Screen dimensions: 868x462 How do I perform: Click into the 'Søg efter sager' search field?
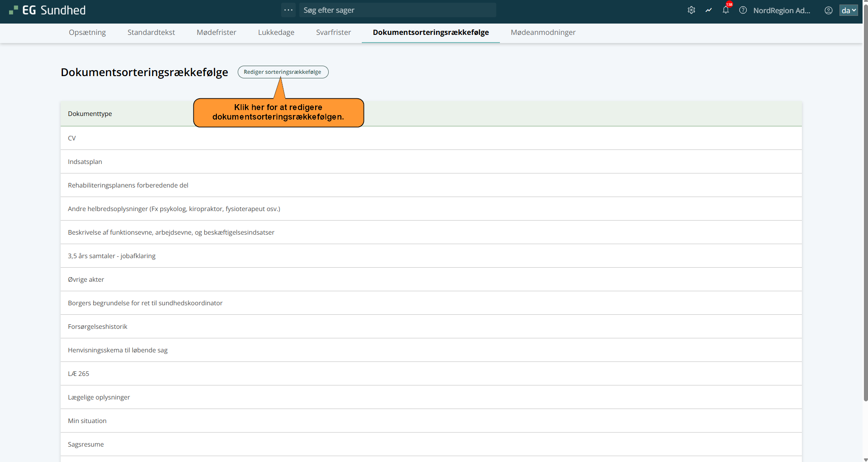pyautogui.click(x=397, y=10)
